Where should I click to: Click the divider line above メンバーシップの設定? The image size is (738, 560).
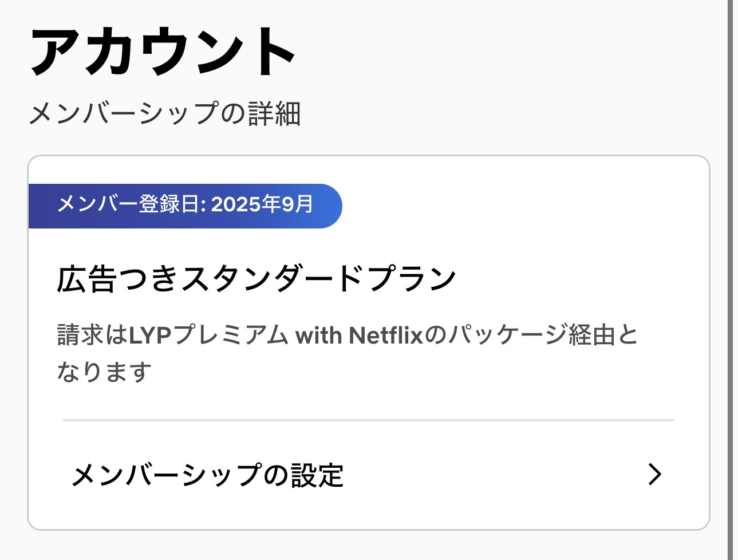point(368,420)
